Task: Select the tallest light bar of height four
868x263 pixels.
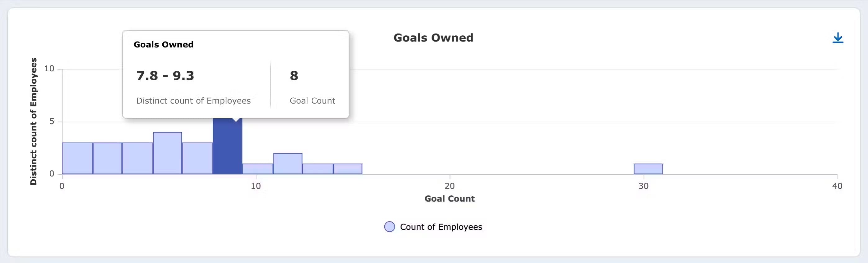Action: (x=167, y=153)
